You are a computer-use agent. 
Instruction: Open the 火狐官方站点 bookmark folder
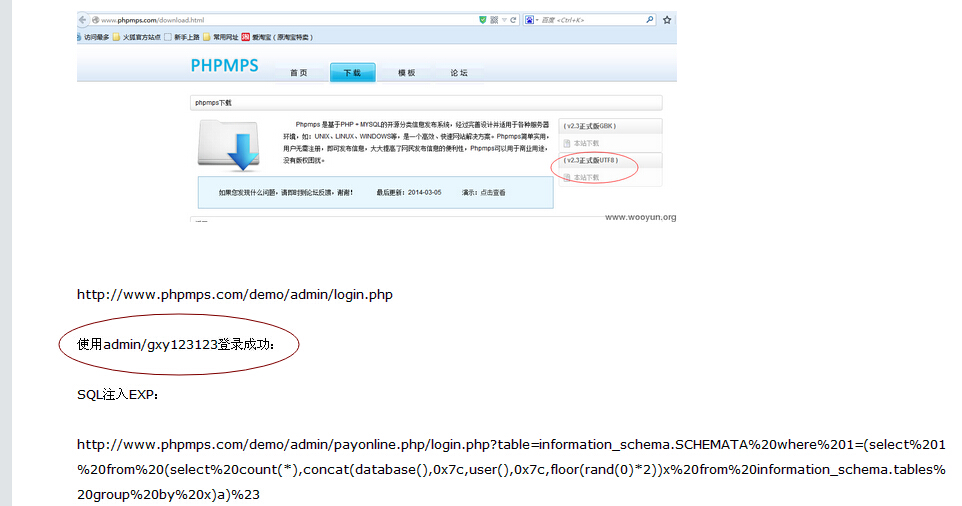coord(136,37)
